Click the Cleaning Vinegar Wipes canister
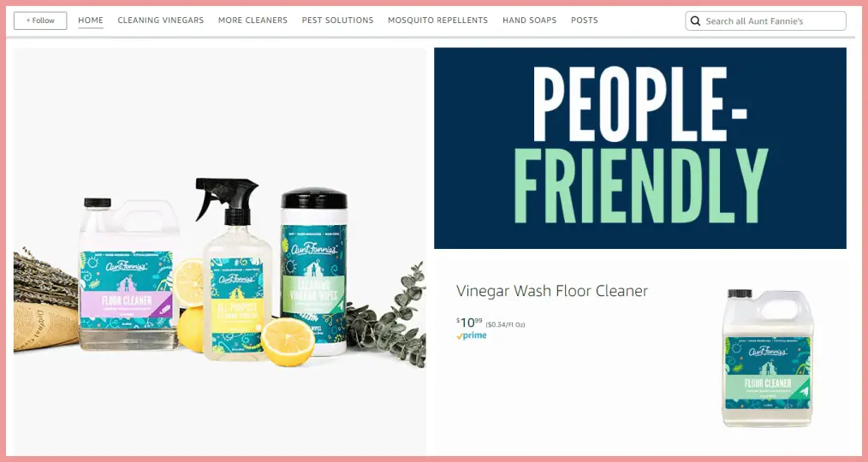Viewport: 868px width, 462px height. [314, 271]
